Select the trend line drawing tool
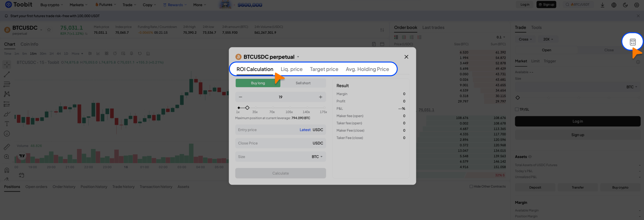Viewport: 644px width, 220px height. (7, 74)
